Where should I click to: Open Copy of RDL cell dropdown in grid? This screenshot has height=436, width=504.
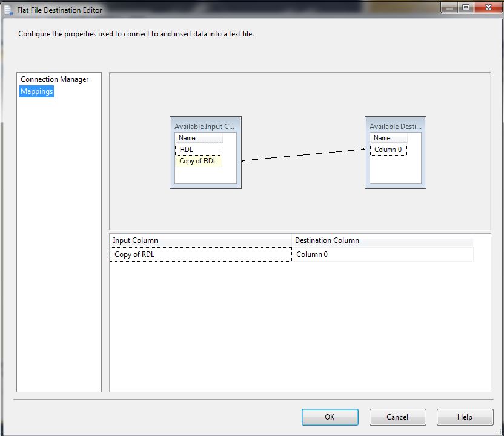point(201,254)
